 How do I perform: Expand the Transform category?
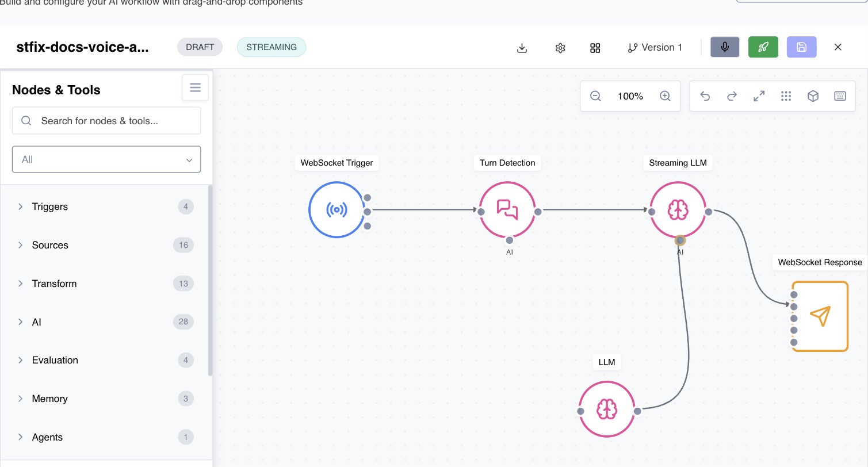[x=106, y=284]
